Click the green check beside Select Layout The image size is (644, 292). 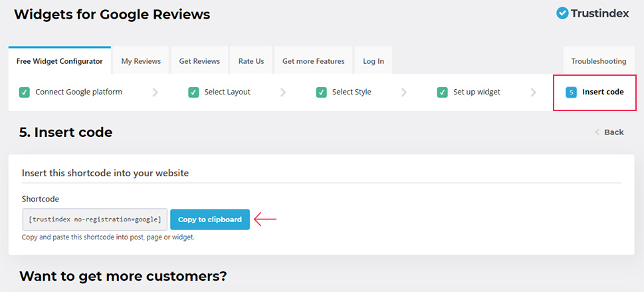point(193,92)
